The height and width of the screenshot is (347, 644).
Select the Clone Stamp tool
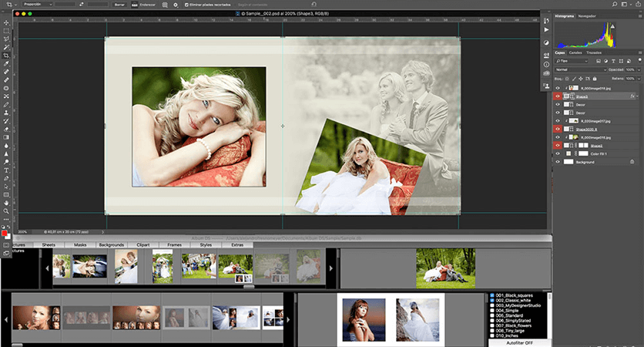coord(6,113)
